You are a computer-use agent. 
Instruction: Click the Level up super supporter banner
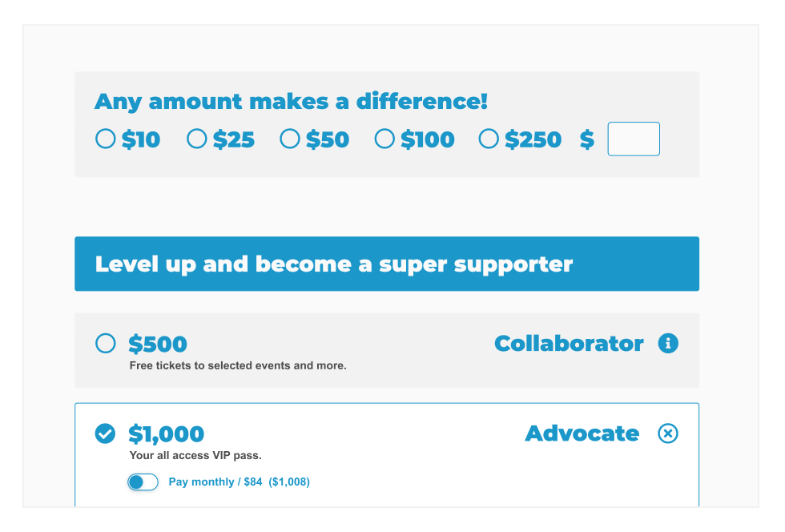[387, 264]
